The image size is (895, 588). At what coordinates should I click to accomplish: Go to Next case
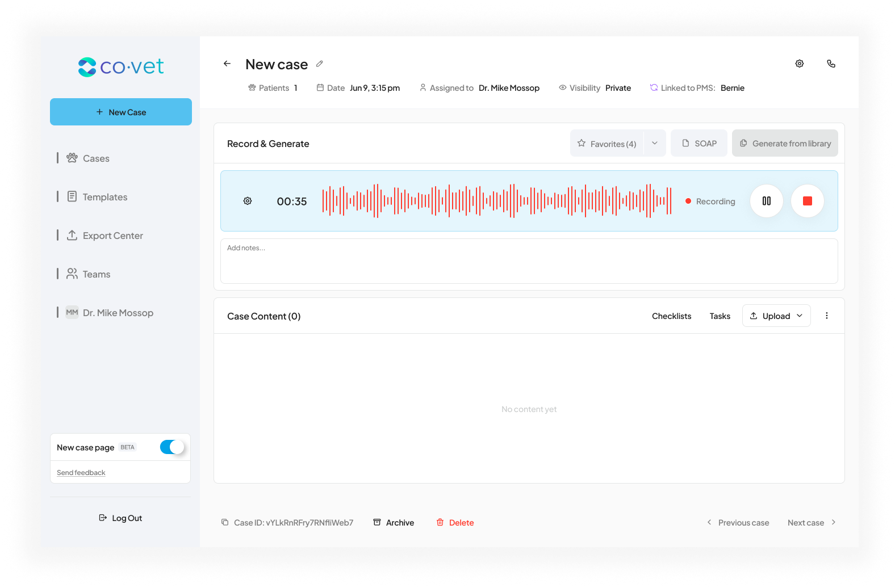[812, 522]
